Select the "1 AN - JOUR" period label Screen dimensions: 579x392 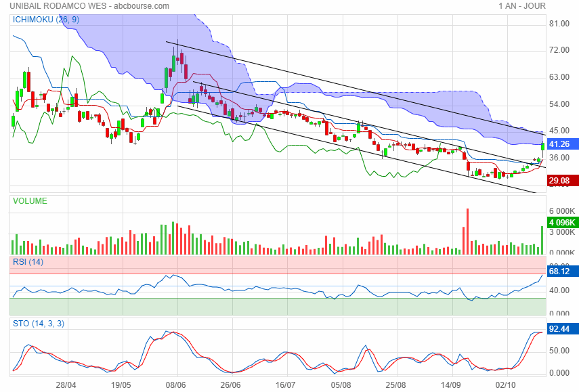[521, 6]
